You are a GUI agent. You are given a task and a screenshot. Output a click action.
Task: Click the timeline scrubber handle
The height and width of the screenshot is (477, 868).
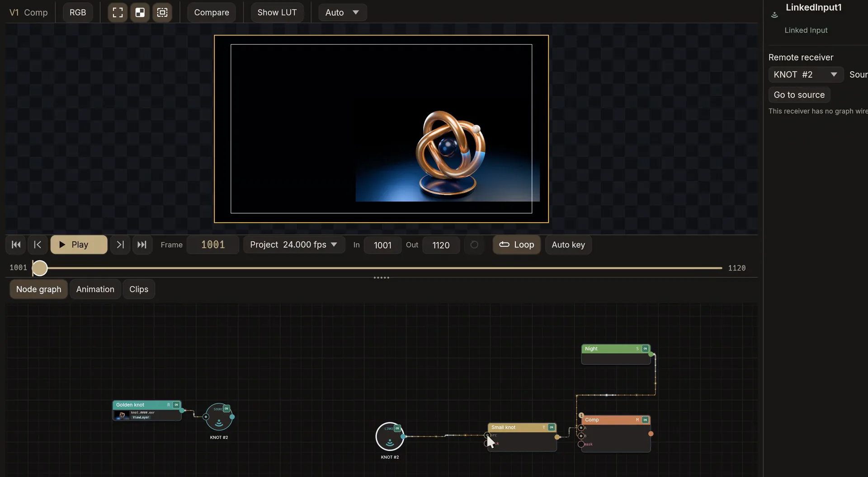(x=40, y=268)
